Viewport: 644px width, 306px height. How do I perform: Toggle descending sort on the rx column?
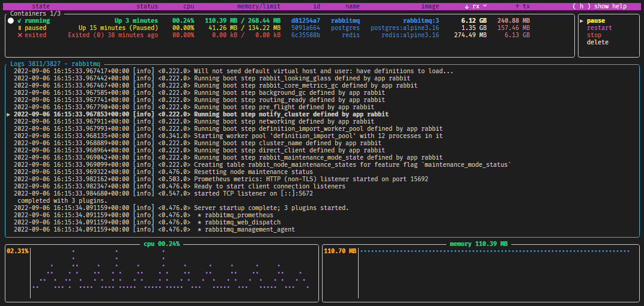point(476,6)
